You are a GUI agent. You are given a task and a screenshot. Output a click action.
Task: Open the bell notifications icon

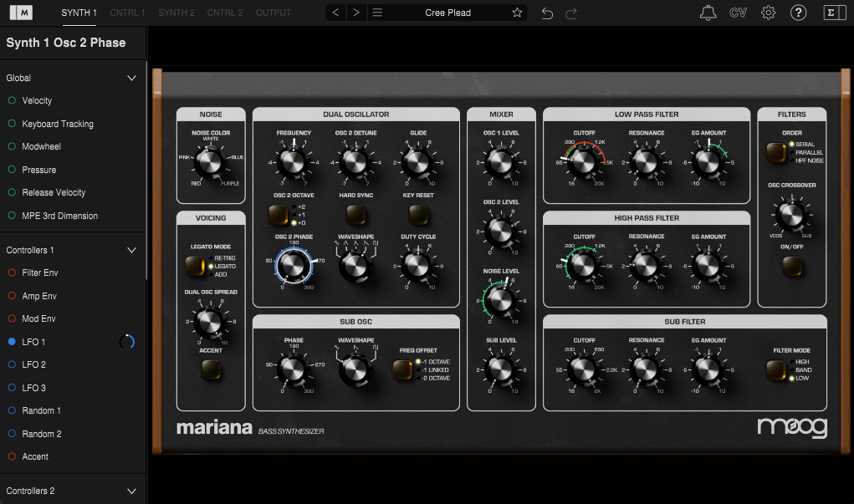[x=708, y=13]
